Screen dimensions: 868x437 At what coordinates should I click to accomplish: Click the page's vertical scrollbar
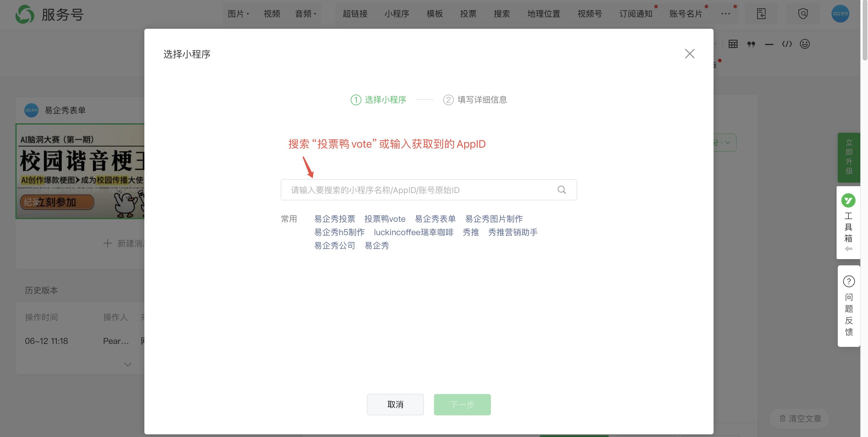pyautogui.click(x=864, y=30)
